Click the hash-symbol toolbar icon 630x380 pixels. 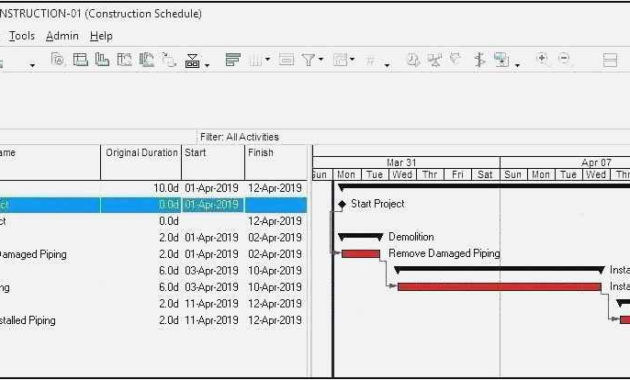click(370, 60)
